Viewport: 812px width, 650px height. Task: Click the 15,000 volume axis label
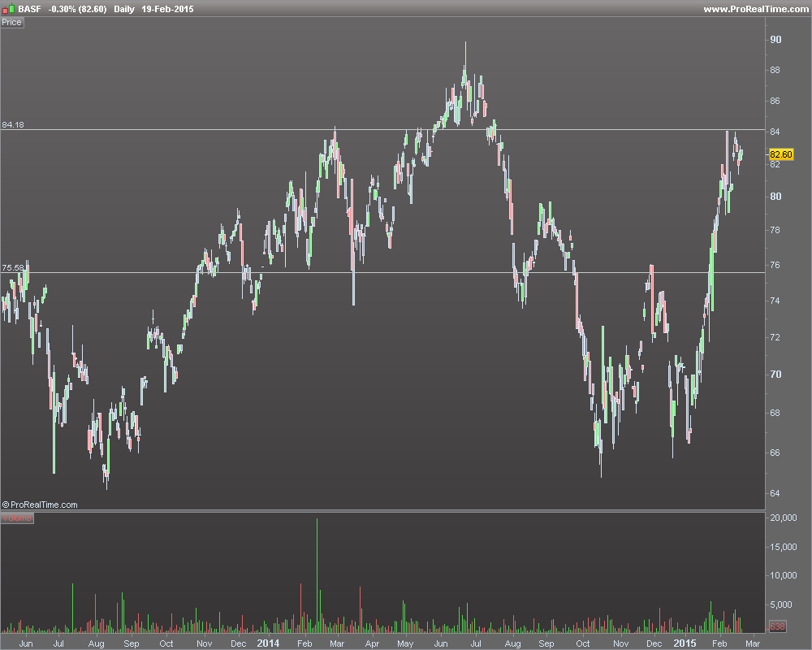pos(784,547)
